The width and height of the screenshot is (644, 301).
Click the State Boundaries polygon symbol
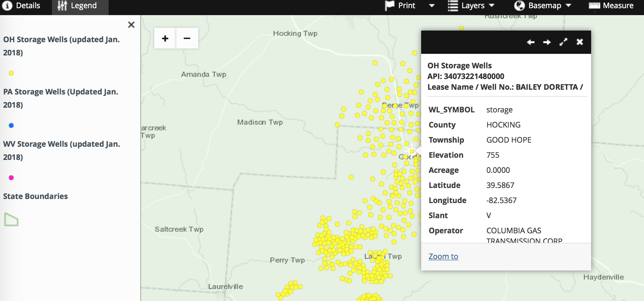11,219
